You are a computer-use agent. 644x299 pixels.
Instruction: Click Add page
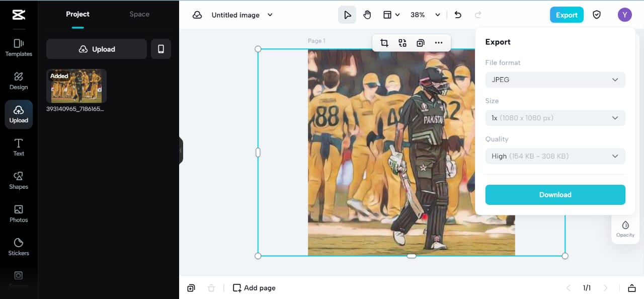[254, 288]
